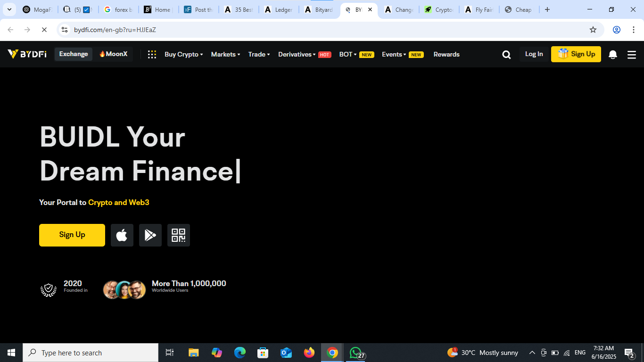
Task: Close the active BYDFi browser tab
Action: coord(370,9)
